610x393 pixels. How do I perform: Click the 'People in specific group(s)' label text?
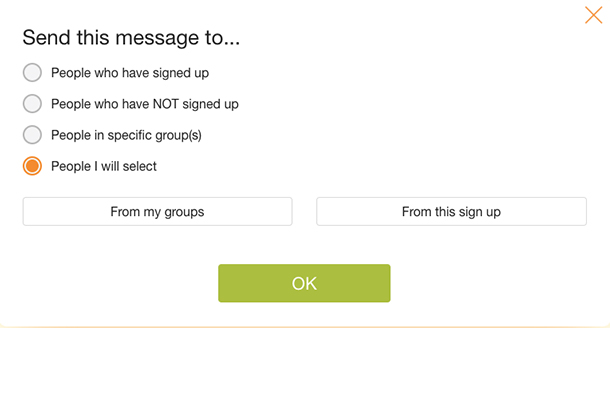point(126,135)
